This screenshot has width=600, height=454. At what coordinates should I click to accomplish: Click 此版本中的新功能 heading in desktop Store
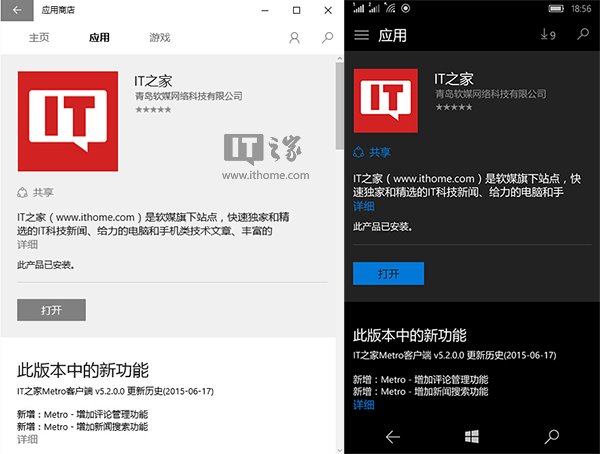point(83,370)
